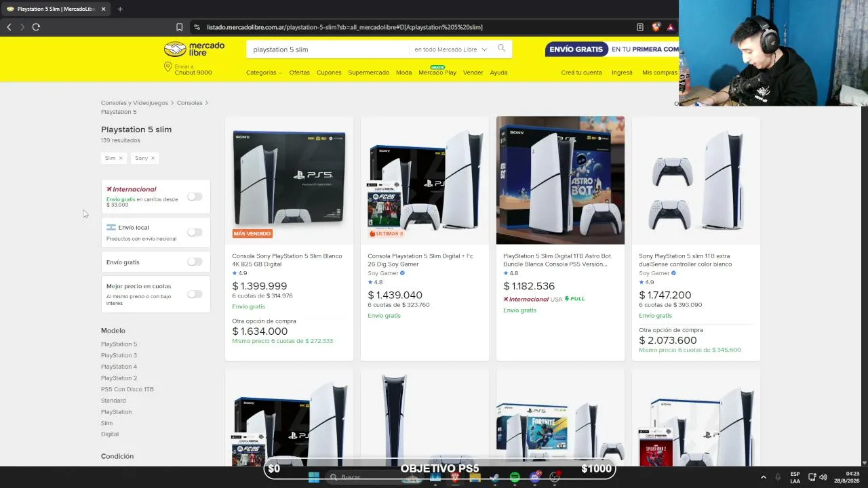868x488 pixels.
Task: Reload the Mercado Libre page
Action: (x=36, y=27)
